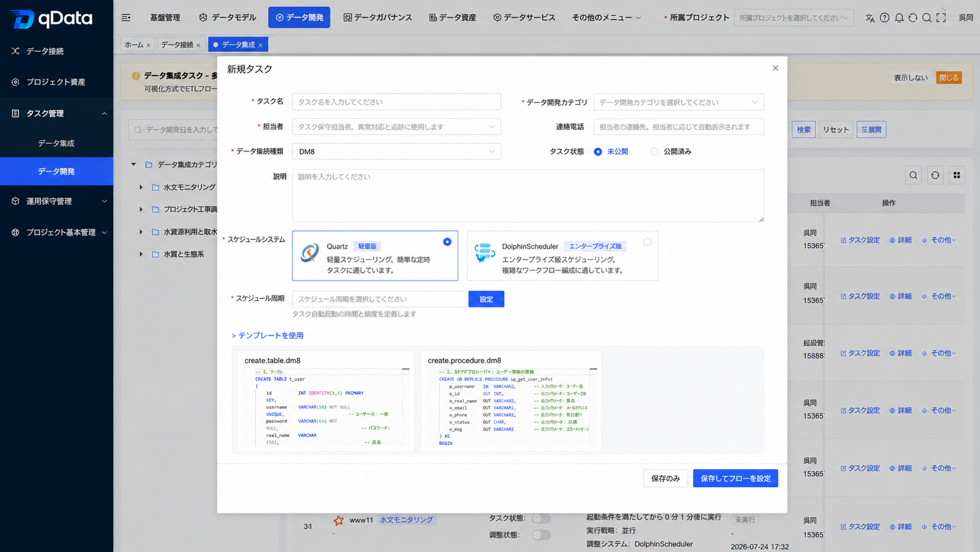
Task: Click 保存してフローを設定 button
Action: [x=736, y=479]
